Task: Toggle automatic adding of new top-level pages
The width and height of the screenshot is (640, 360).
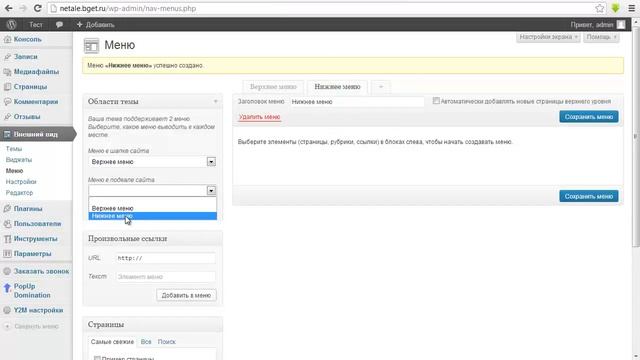Action: tap(436, 101)
